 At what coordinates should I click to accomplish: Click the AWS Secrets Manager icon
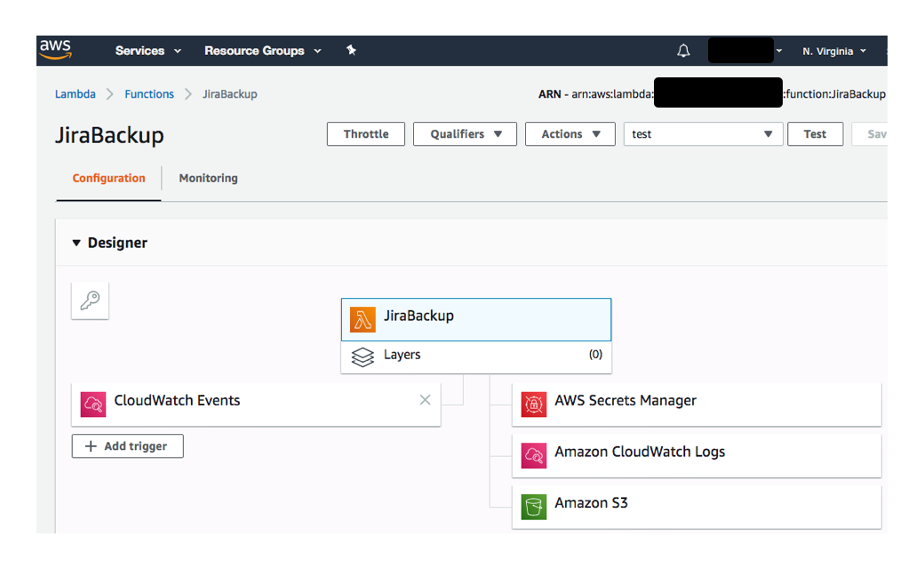pos(534,405)
